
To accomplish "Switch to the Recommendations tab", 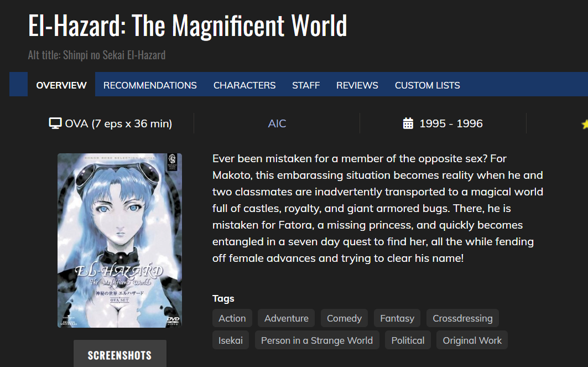I will pyautogui.click(x=150, y=85).
